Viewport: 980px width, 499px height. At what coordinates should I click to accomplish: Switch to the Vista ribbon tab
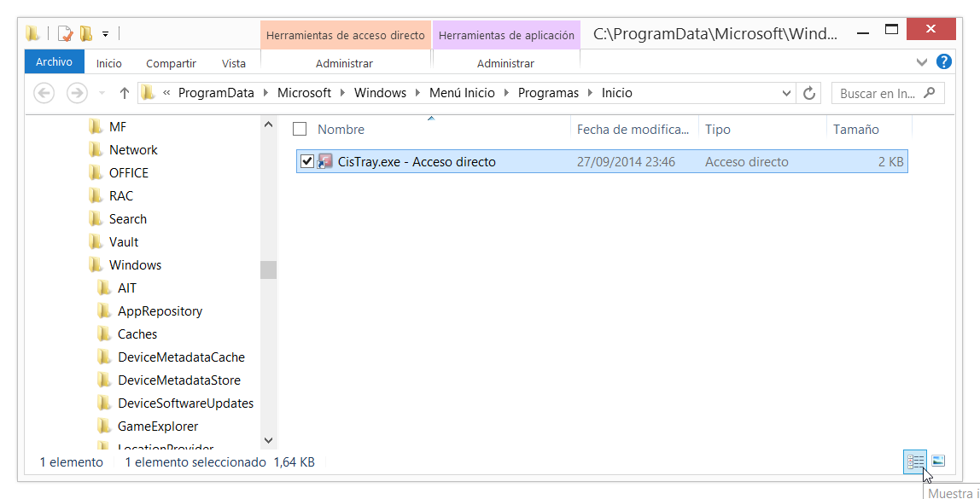pyautogui.click(x=234, y=63)
